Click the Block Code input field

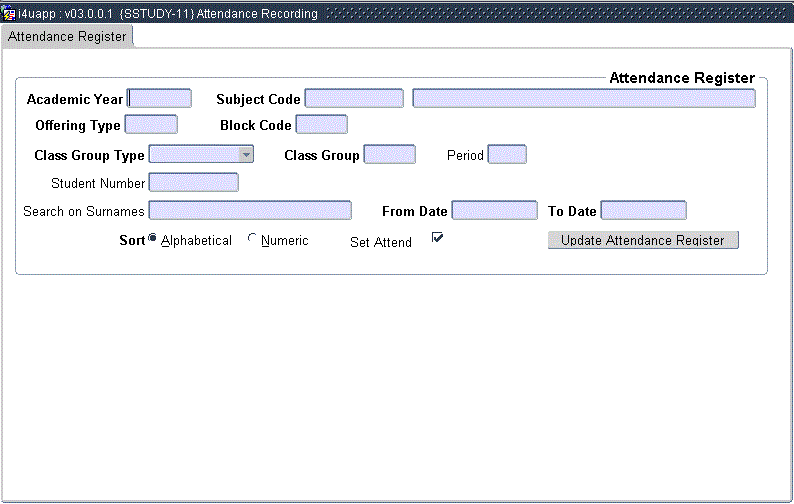pos(321,124)
